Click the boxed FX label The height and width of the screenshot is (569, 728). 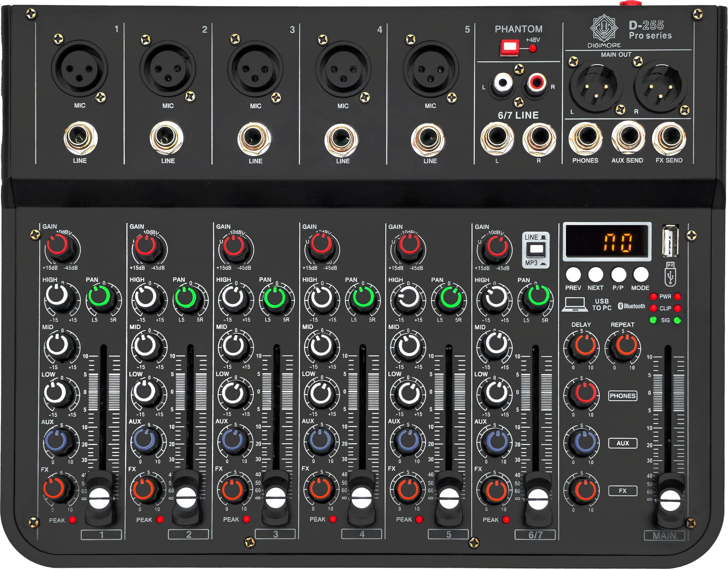[x=623, y=491]
